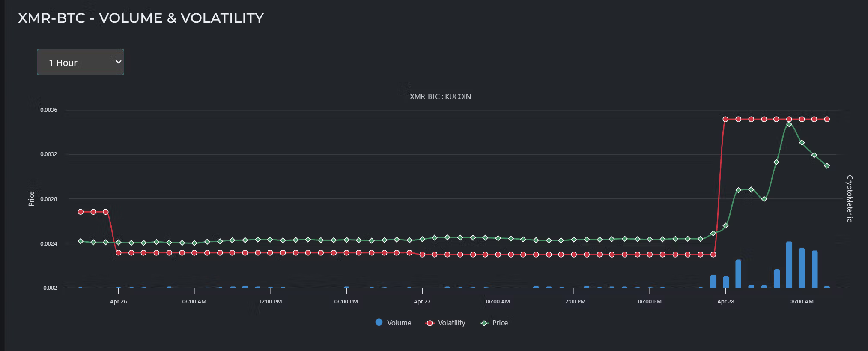
Task: Select the last red volatility point on the right
Action: coord(827,119)
